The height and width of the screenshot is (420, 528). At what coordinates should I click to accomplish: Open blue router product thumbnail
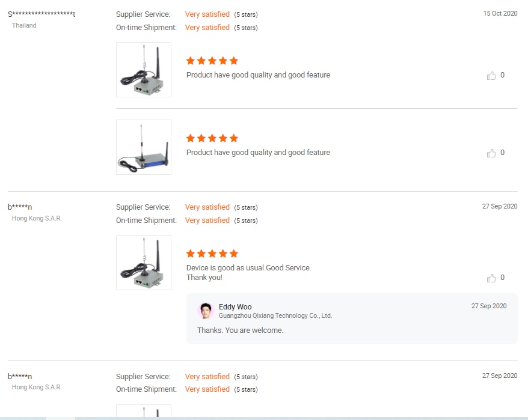(x=144, y=147)
